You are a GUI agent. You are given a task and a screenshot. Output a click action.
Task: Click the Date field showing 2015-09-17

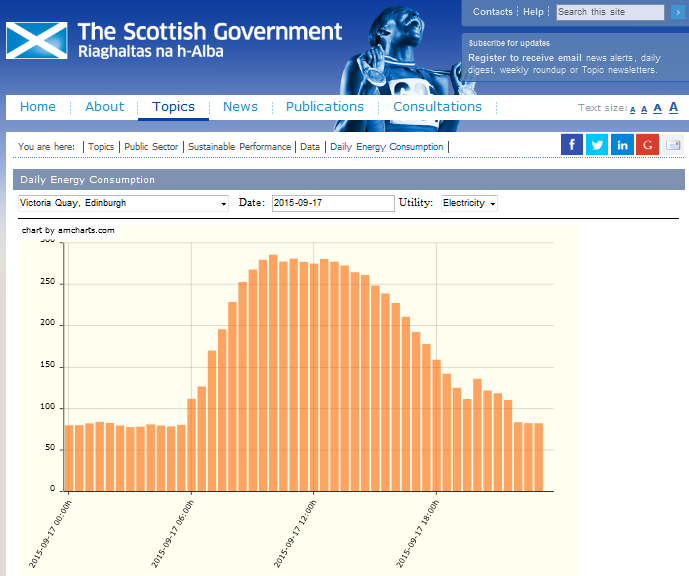333,203
